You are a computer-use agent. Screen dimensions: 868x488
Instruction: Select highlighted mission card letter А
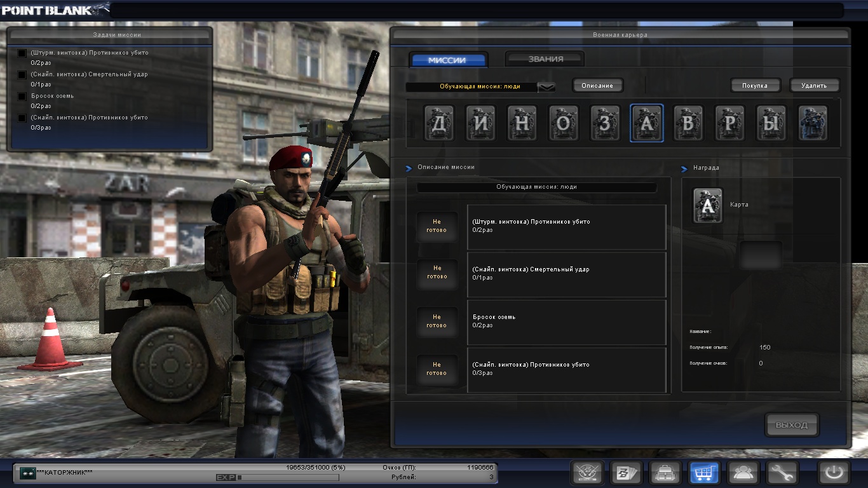647,123
